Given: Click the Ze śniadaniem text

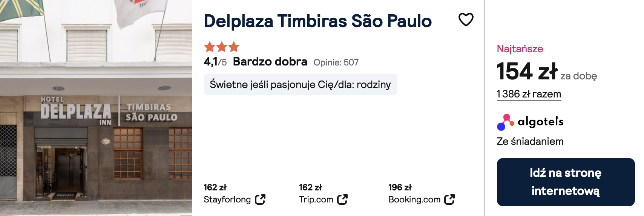Looking at the screenshot, I should coord(530,141).
